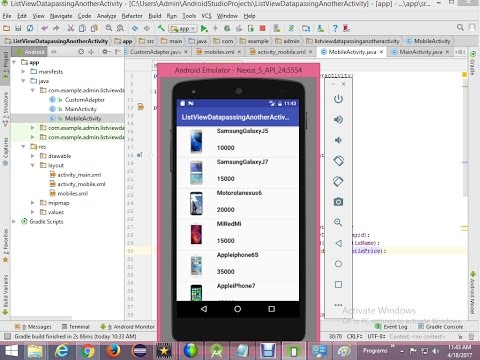Tap SamsungGalaxyJ5 list item in emulator
This screenshot has width=480, height=360.
[237, 142]
